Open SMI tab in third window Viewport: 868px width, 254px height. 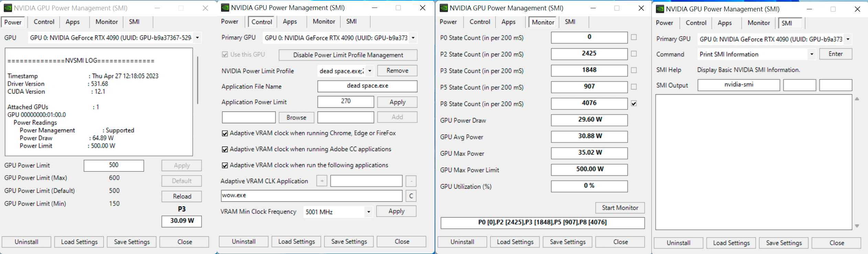point(570,22)
